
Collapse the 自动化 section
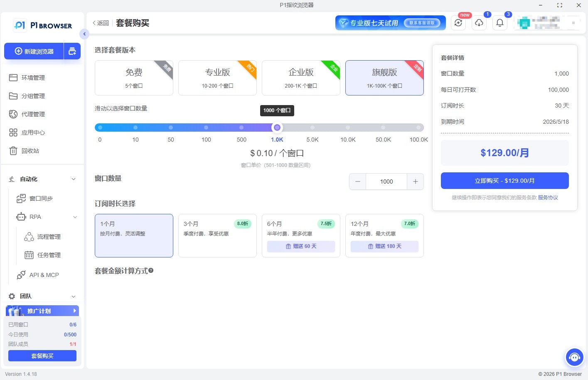(x=73, y=179)
